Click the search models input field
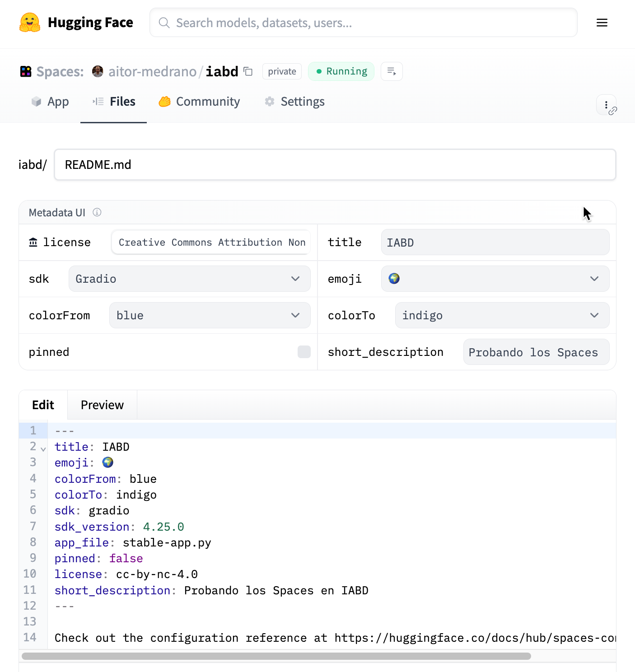 [x=363, y=23]
